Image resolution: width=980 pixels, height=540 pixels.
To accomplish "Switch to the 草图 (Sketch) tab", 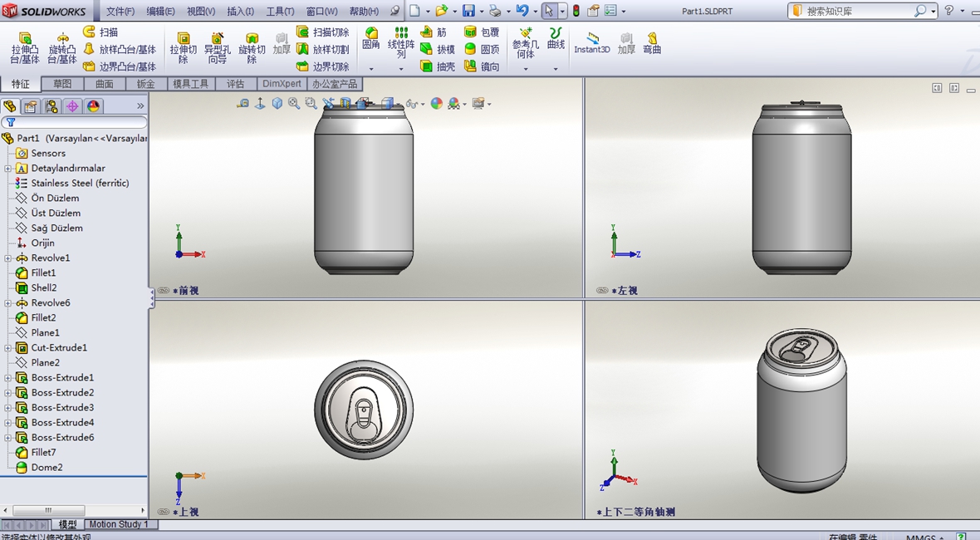I will (62, 84).
